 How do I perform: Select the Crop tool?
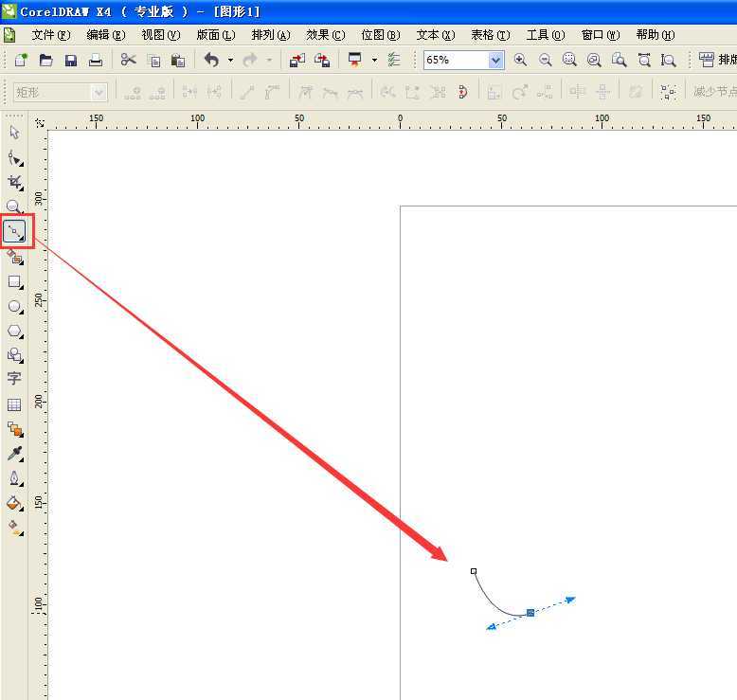[x=14, y=182]
